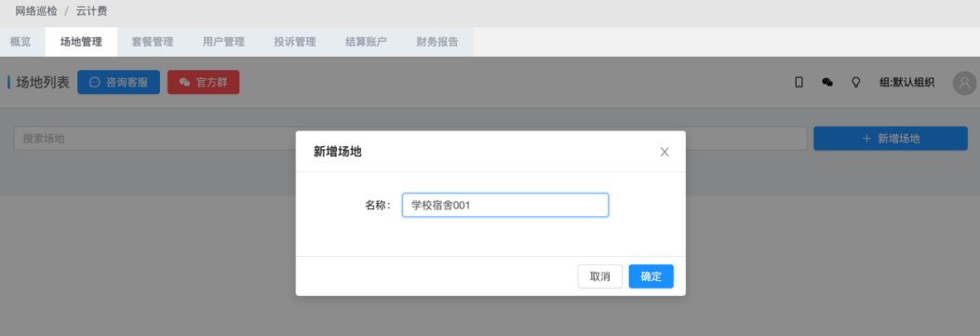Focus the 名称 input field

click(505, 205)
